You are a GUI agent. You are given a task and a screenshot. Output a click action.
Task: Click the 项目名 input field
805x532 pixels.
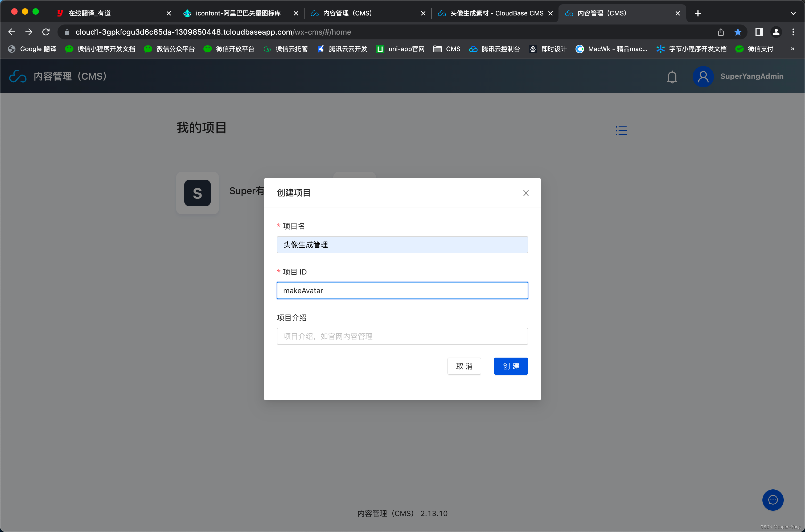[x=402, y=245]
